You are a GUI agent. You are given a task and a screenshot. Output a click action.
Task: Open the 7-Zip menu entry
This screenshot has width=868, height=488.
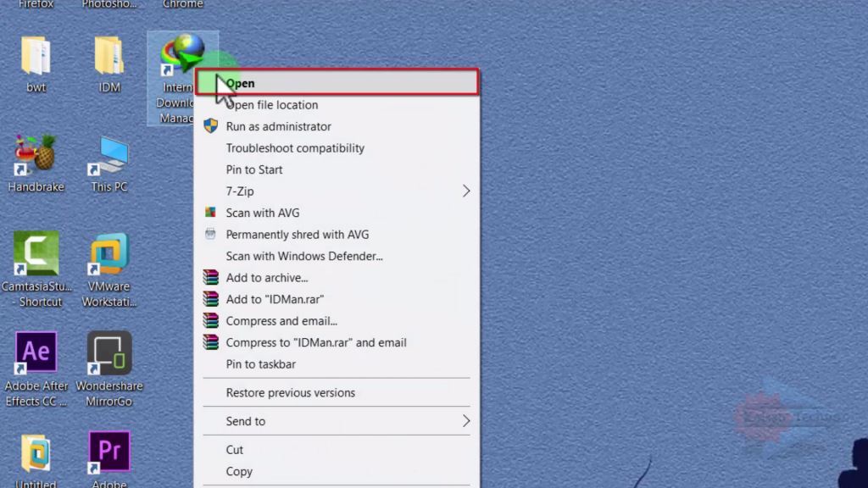[x=337, y=191]
